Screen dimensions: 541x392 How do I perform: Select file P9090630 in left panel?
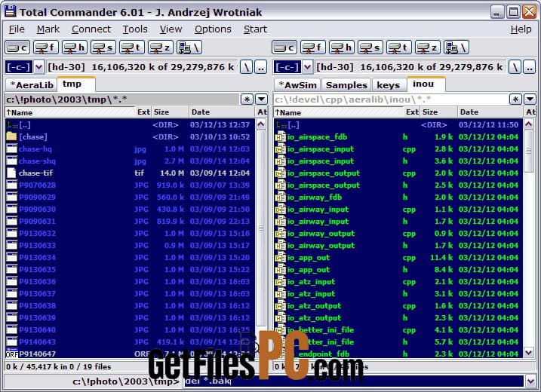click(130, 210)
